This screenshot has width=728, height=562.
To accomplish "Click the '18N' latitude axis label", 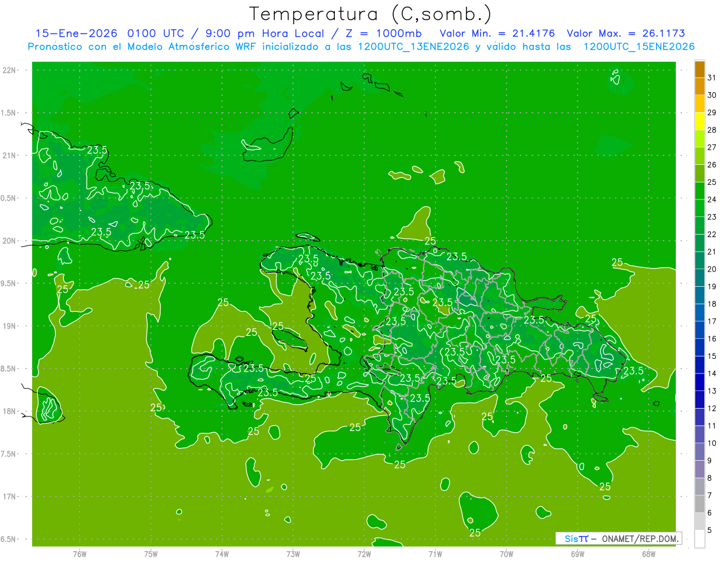I will coord(10,411).
